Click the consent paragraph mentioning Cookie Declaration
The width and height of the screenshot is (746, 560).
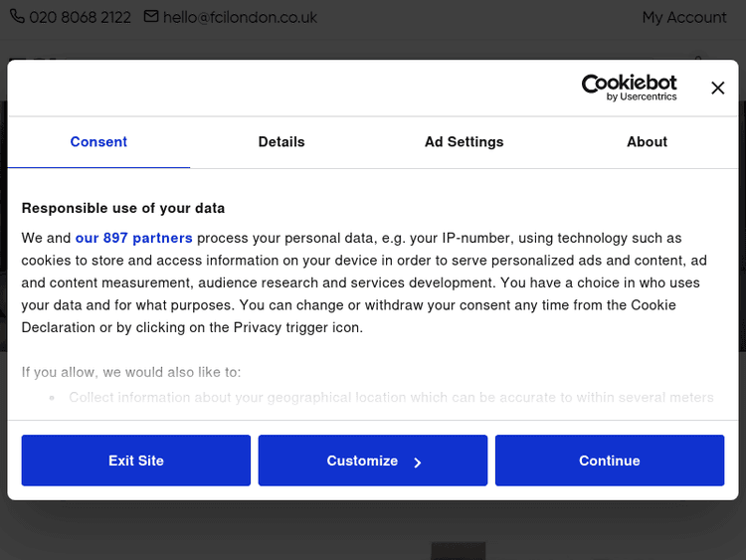(x=363, y=282)
